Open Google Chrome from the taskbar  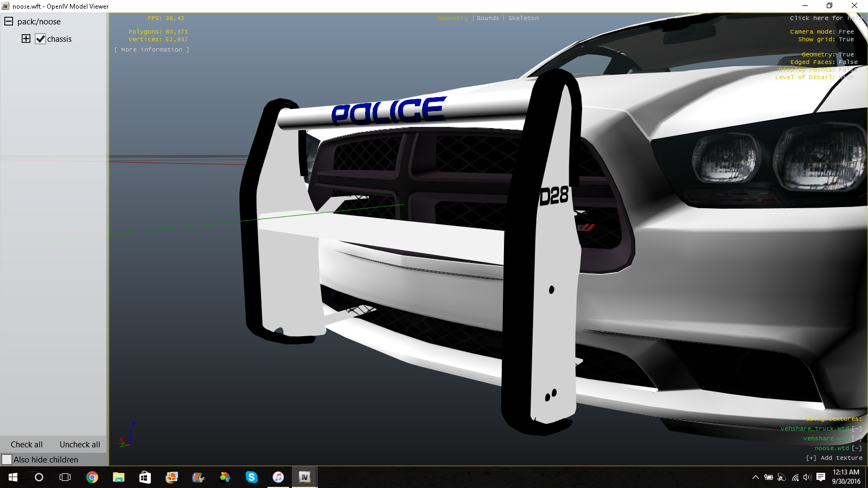(x=92, y=477)
